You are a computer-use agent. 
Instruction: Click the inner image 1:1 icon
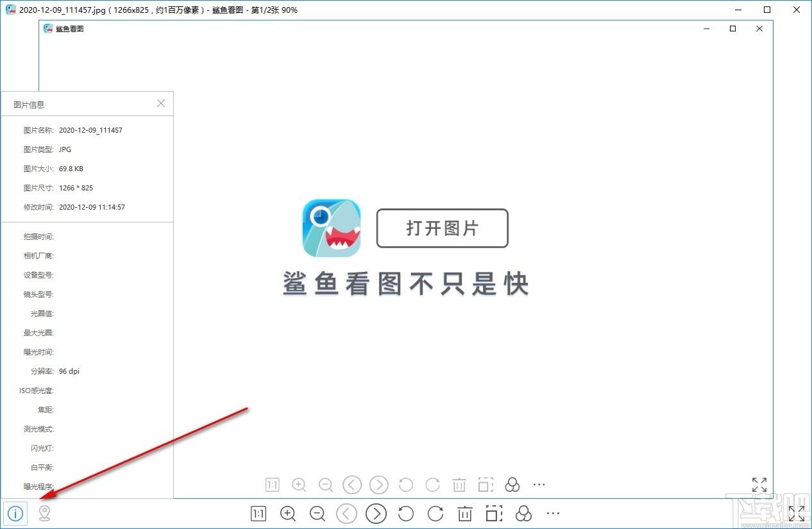click(x=273, y=485)
